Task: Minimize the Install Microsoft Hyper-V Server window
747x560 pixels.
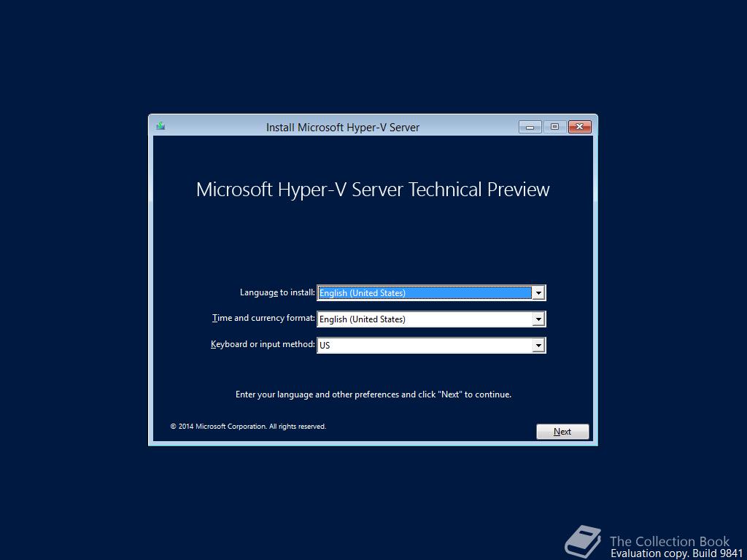Action: coord(530,127)
